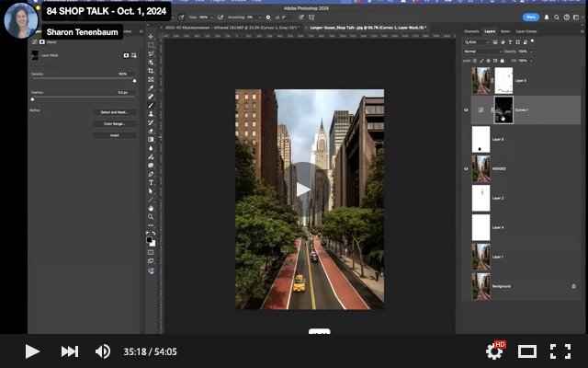The width and height of the screenshot is (588, 368).
Task: Select the Rectangular Marquee tool
Action: [151, 45]
